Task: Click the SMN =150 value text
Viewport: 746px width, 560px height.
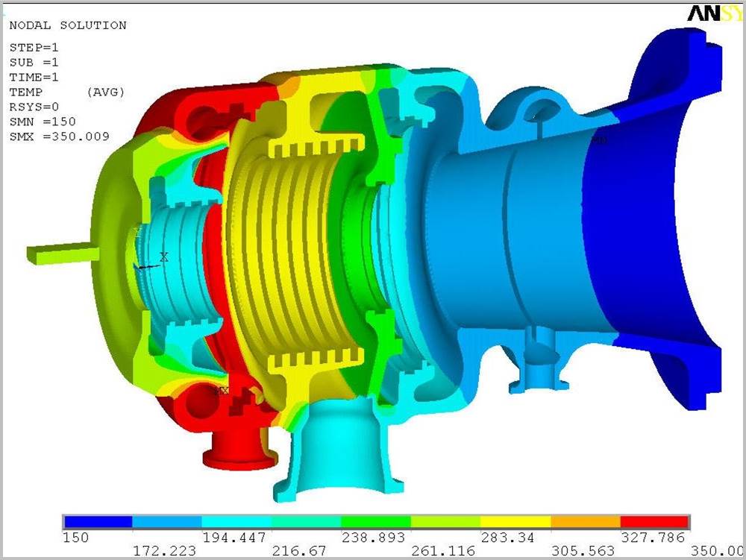Action: point(43,122)
